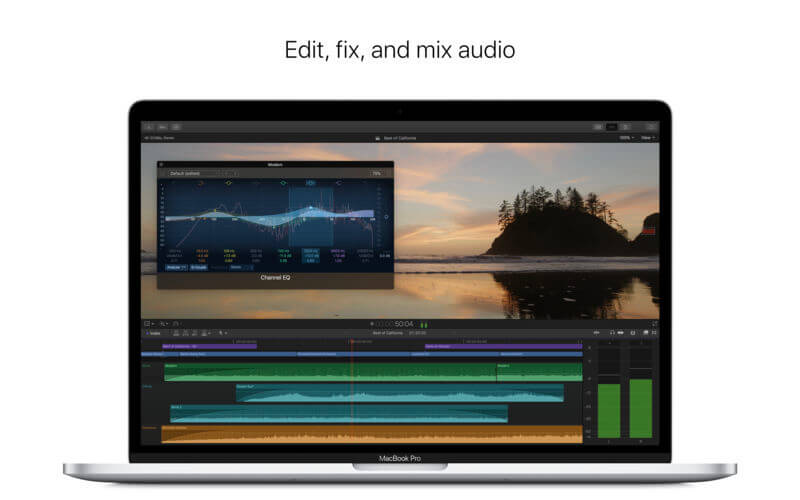Image resolution: width=800 pixels, height=500 pixels.
Task: Click the import media button in top-left toolbar
Action: point(149,127)
